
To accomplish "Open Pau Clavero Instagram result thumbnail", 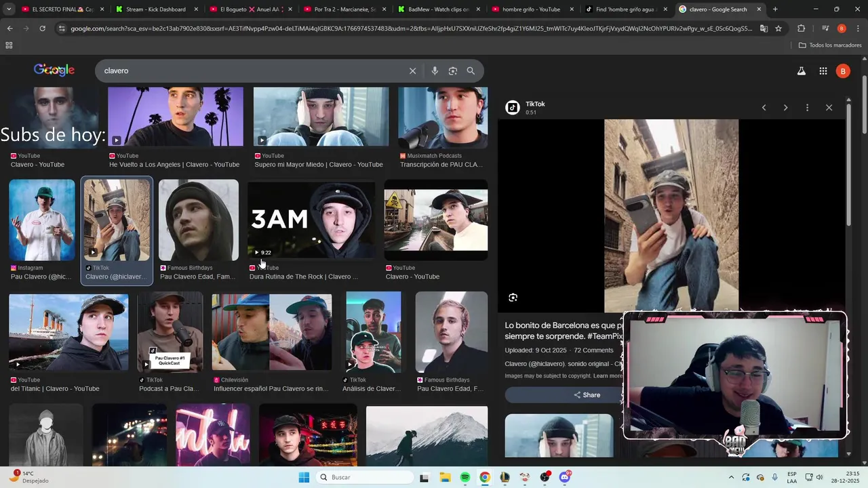I will pos(42,220).
